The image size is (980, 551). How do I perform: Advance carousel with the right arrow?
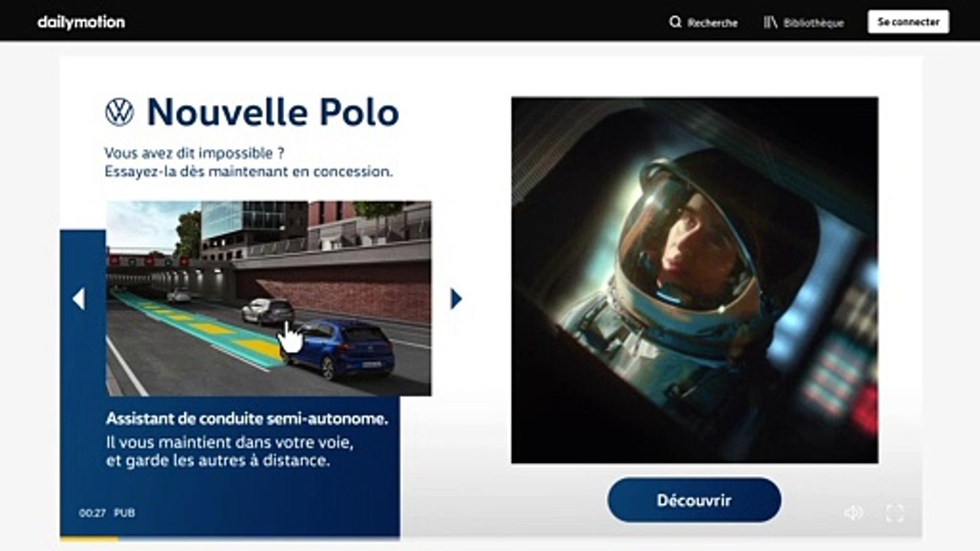pos(456,298)
